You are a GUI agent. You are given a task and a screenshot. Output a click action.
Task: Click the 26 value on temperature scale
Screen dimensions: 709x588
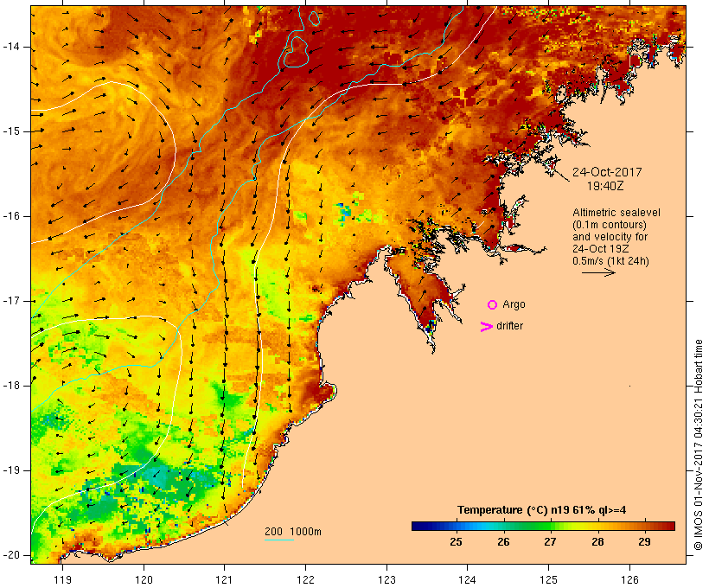click(x=503, y=541)
